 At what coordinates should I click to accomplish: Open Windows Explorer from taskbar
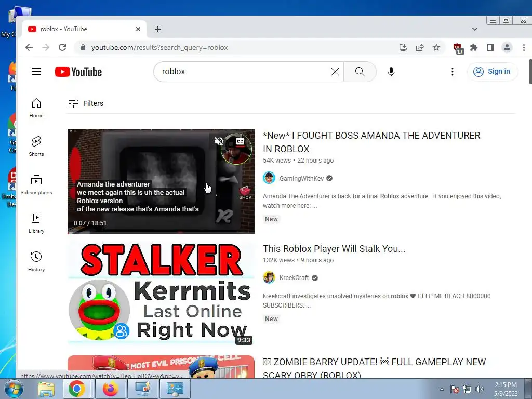point(46,389)
